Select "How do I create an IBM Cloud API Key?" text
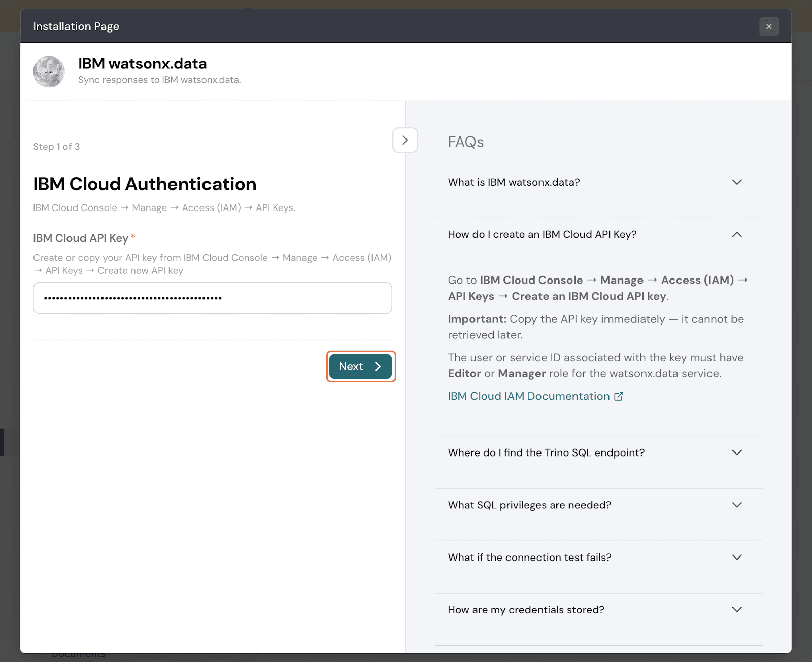 tap(542, 234)
